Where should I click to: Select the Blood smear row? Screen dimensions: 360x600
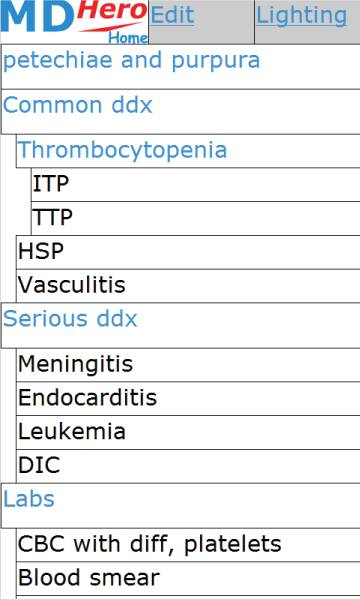click(188, 579)
